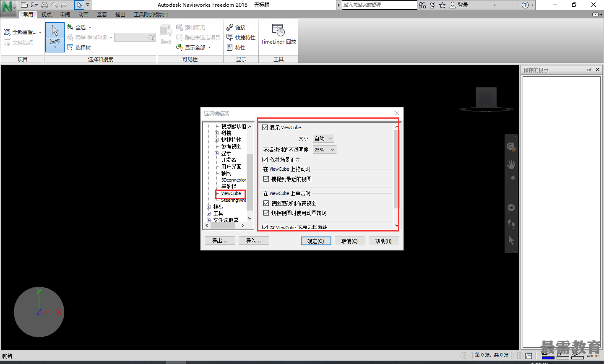
Task: Switch to the 查看 ribbon tab
Action: click(102, 14)
